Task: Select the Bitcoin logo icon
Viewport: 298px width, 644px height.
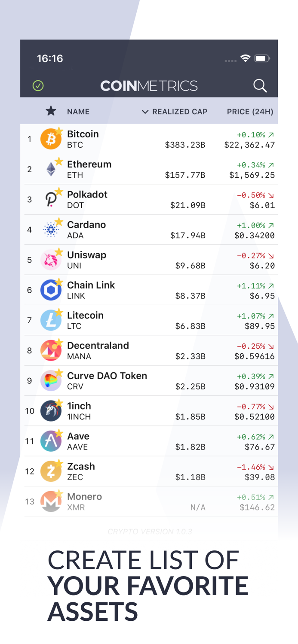Action: click(x=51, y=139)
